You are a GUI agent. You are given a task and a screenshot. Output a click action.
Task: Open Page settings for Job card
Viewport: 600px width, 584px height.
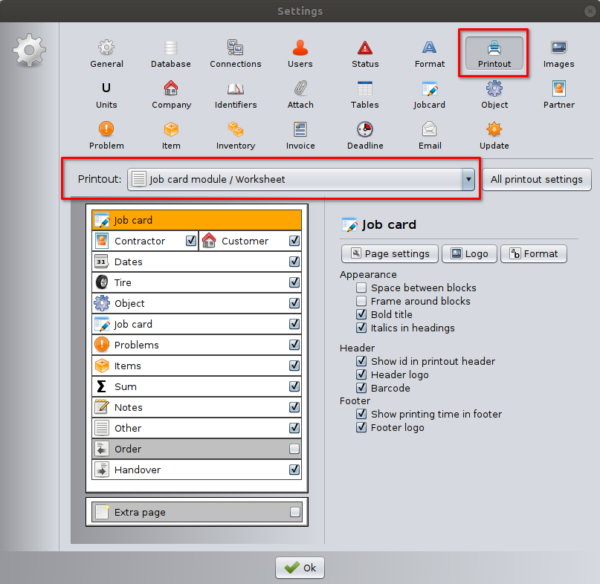(390, 254)
